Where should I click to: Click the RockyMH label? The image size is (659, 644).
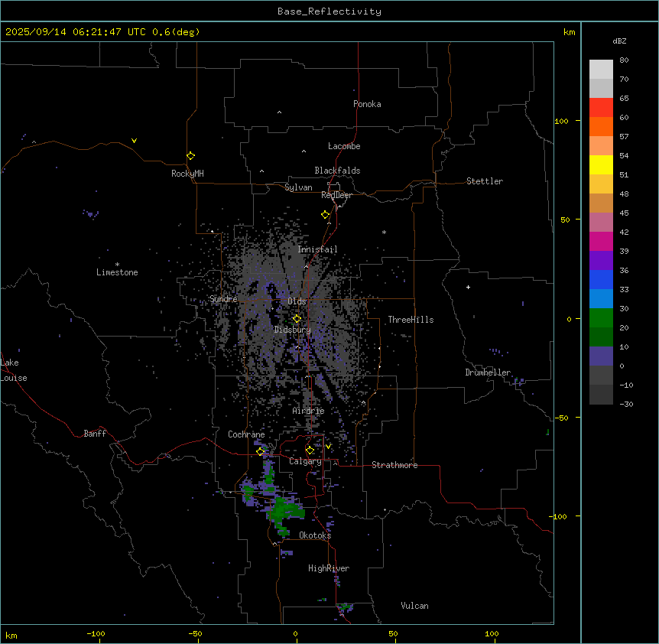pyautogui.click(x=187, y=174)
